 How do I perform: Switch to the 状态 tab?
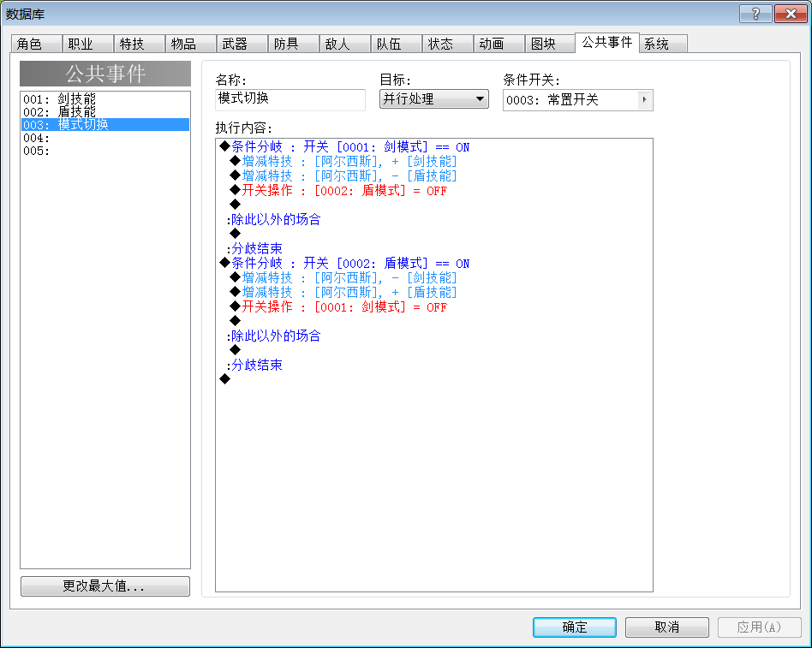447,44
